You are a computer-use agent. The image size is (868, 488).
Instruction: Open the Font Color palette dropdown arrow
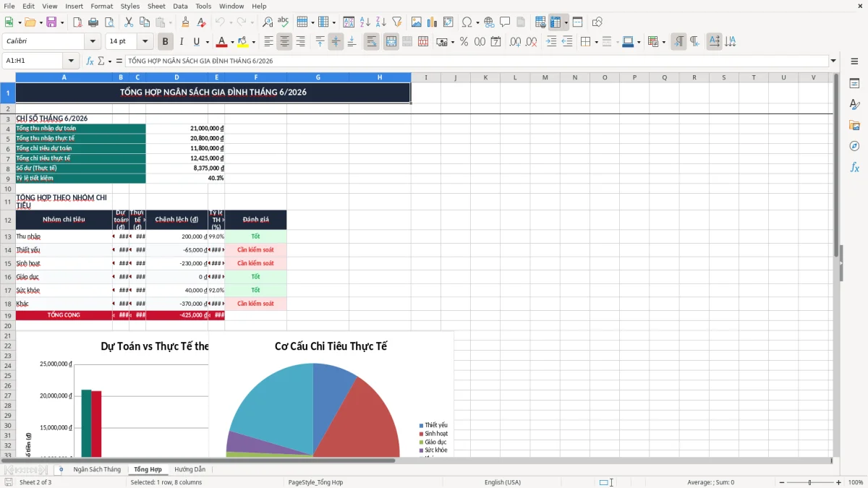click(231, 42)
